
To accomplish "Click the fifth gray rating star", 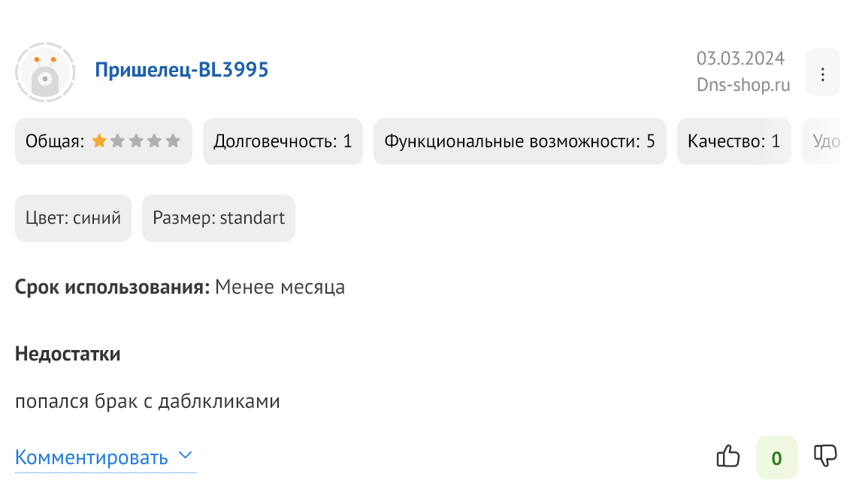I will click(x=173, y=141).
